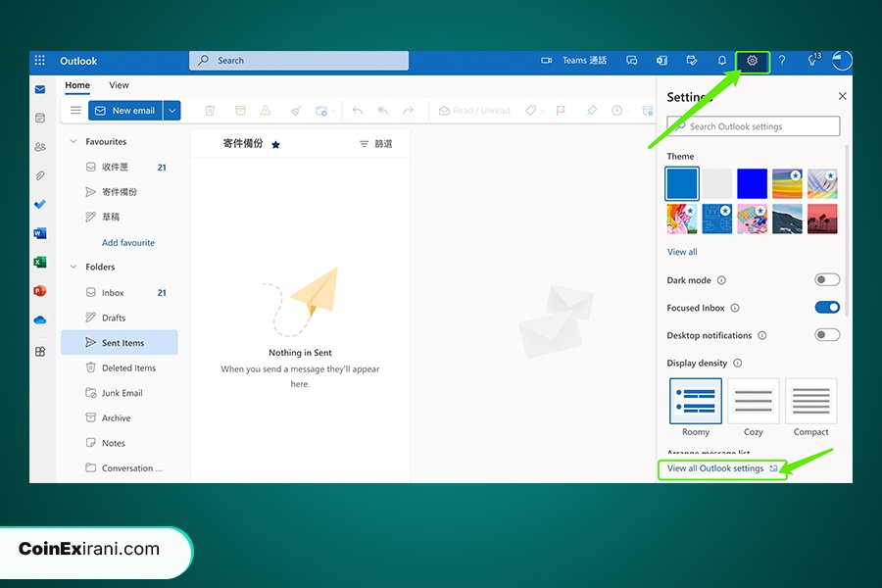The width and height of the screenshot is (882, 588).
Task: Switch to the View tab
Action: (x=119, y=85)
